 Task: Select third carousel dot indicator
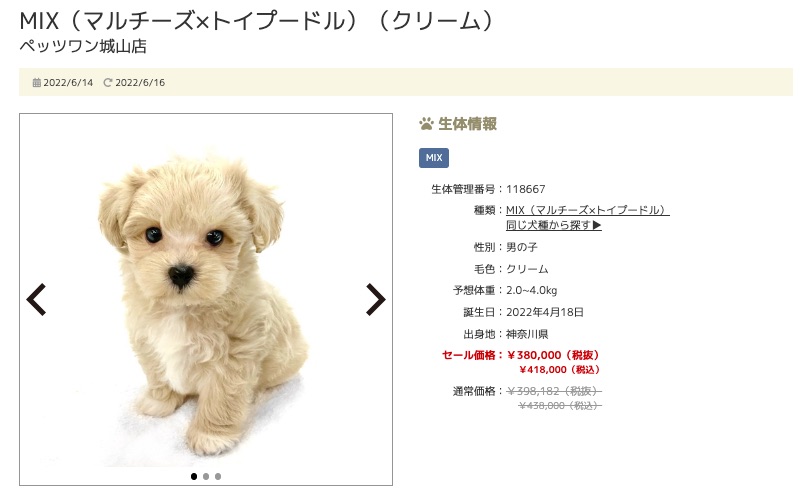pos(218,476)
